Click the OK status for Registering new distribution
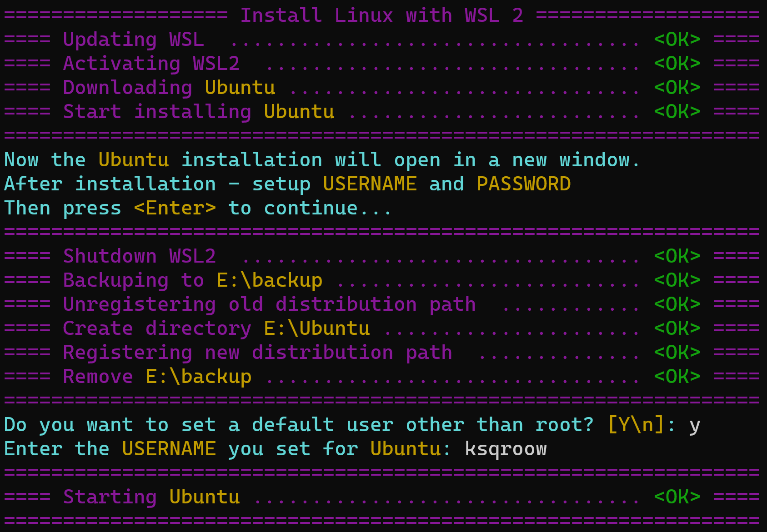 coord(677,353)
